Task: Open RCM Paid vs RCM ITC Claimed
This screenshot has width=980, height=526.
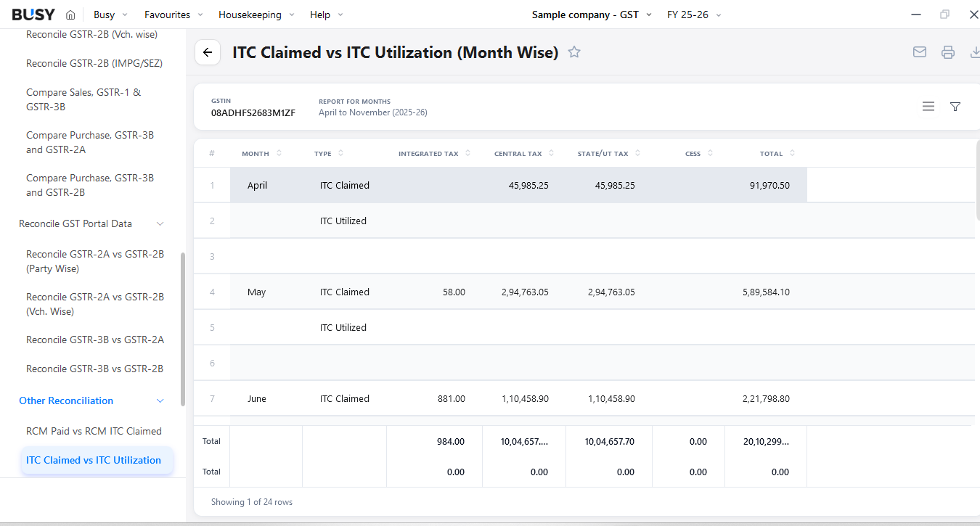Action: 94,431
